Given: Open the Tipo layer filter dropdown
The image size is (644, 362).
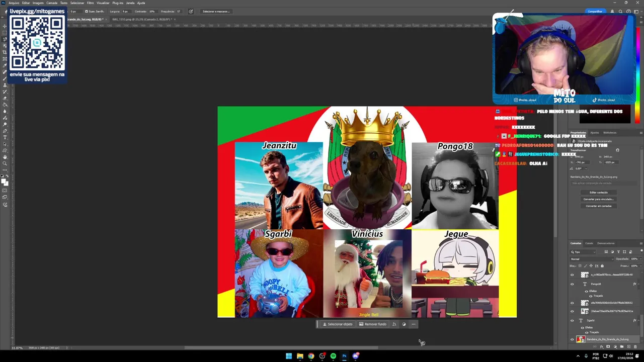Looking at the screenshot, I should tap(583, 252).
